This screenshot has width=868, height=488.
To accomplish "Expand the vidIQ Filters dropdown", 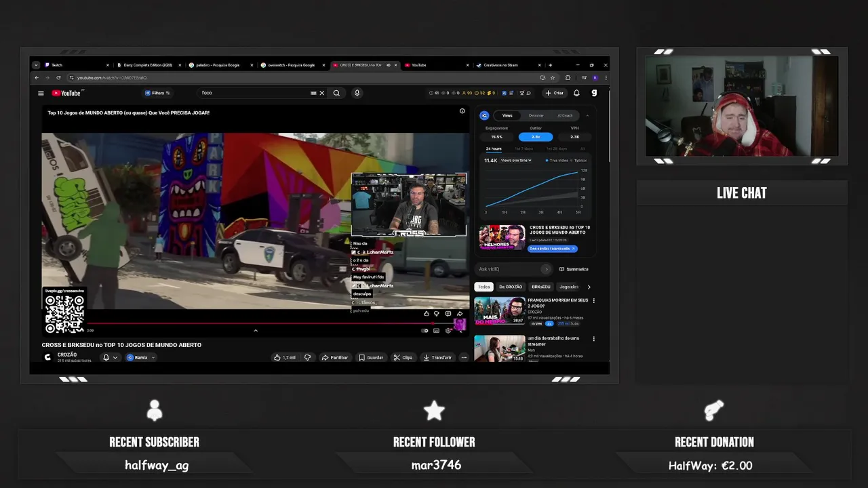I will 157,93.
